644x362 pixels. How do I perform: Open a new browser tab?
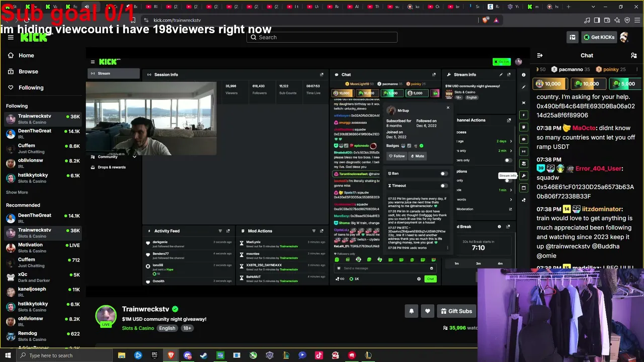click(x=569, y=7)
